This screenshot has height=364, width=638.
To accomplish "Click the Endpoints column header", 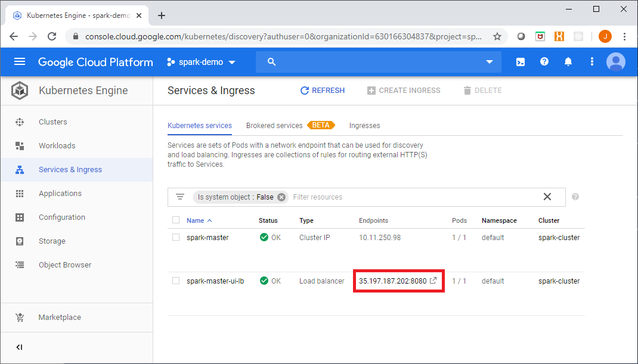I will click(373, 220).
